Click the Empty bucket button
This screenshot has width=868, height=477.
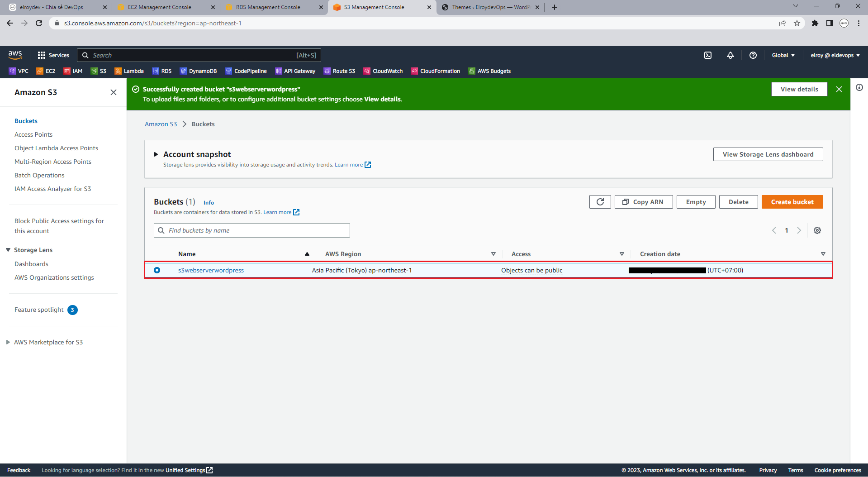[x=696, y=202]
